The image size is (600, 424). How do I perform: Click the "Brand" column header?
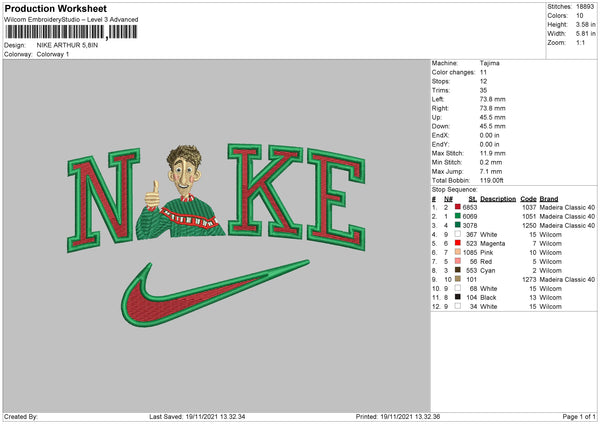tap(549, 199)
